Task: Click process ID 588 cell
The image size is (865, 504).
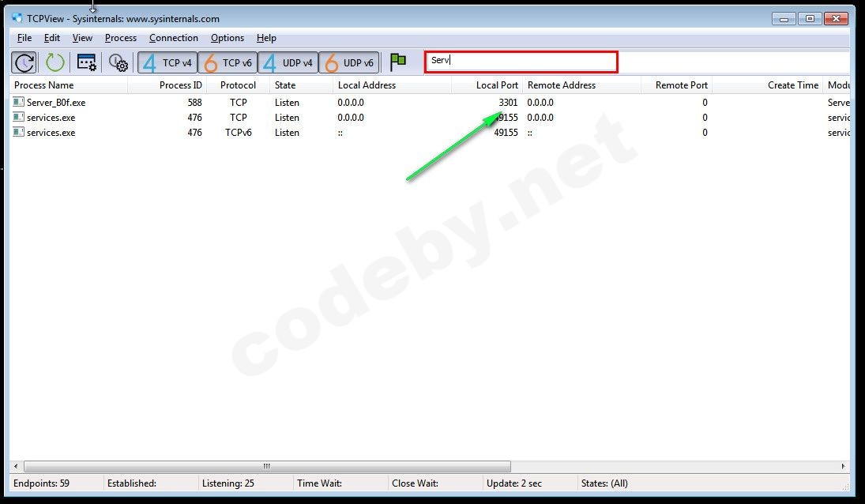Action: pos(195,102)
